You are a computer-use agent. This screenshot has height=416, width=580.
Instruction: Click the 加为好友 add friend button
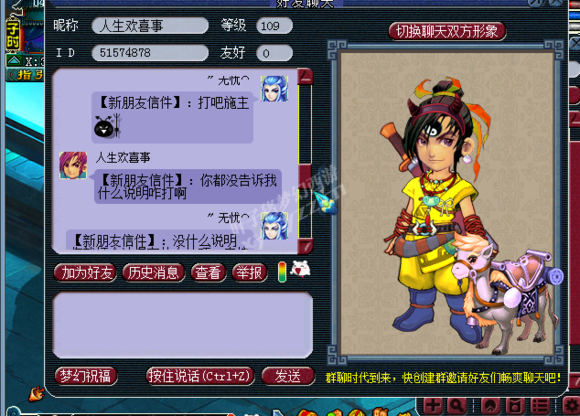pyautogui.click(x=85, y=273)
